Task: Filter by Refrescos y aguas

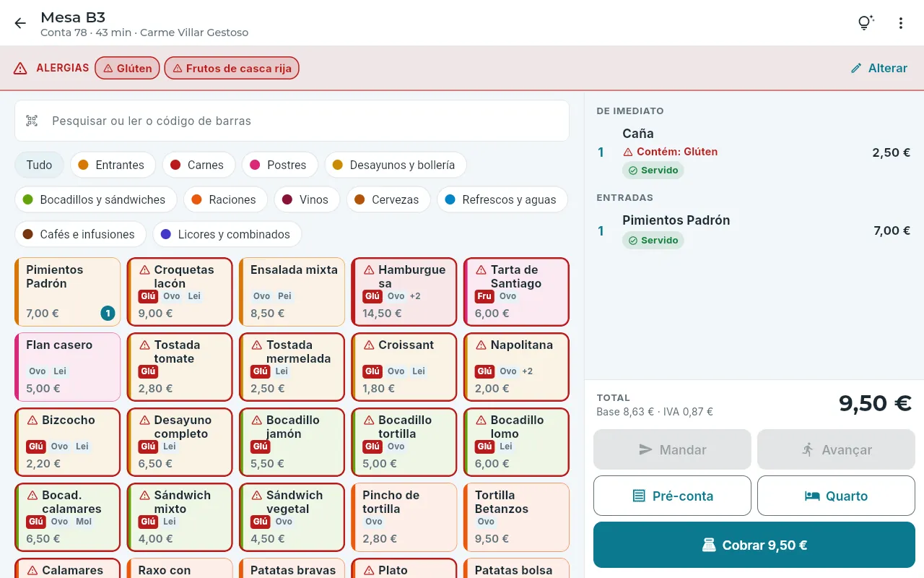Action: tap(502, 199)
